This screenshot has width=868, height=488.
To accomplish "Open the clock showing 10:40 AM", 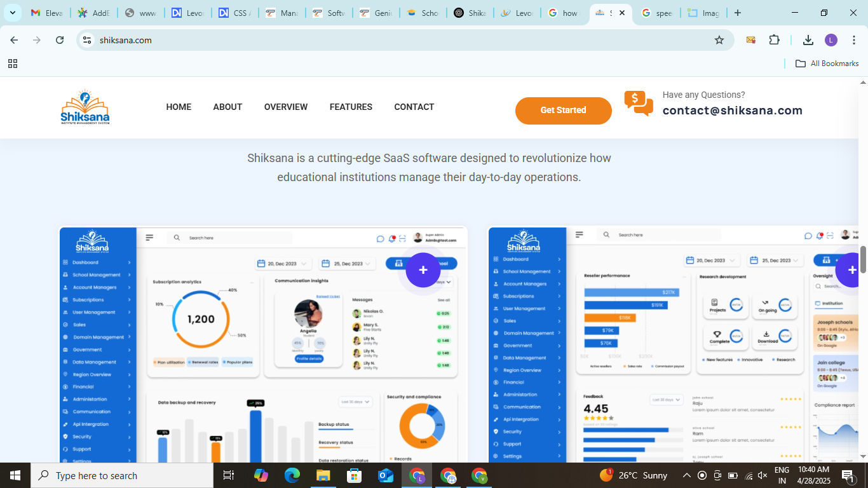I will coord(814,475).
